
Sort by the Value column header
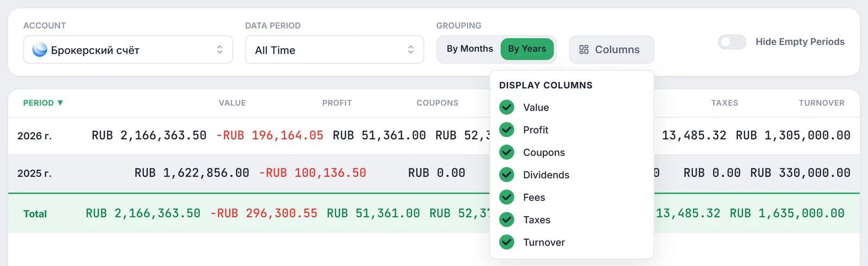pos(232,103)
